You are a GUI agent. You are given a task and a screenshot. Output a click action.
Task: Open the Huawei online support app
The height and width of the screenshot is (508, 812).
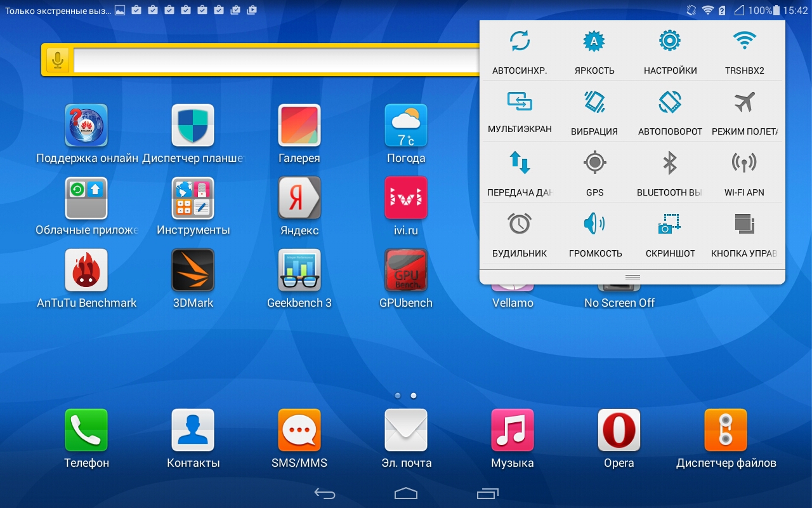(86, 125)
